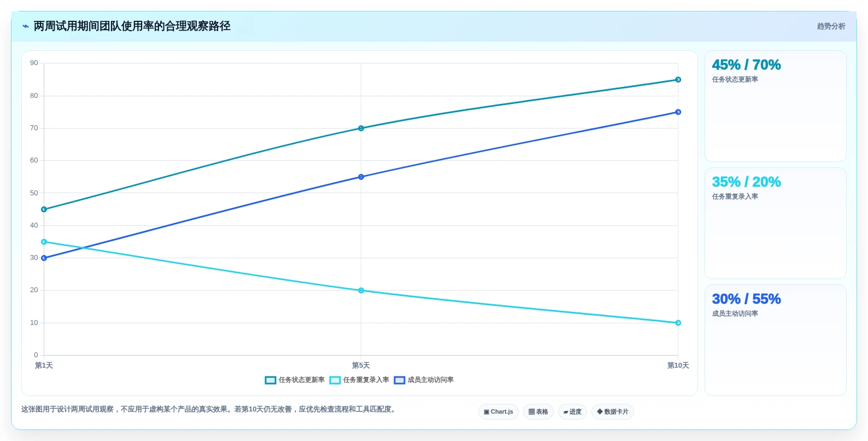Click the 第10天 x-axis label
Viewport: 868px width, 441px height.
click(x=678, y=365)
